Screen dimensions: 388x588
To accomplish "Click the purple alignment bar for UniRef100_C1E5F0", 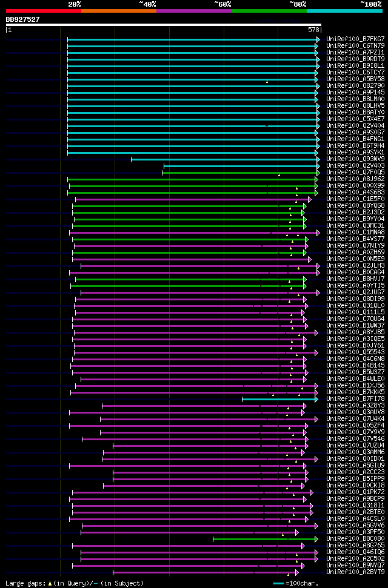I will [192, 199].
